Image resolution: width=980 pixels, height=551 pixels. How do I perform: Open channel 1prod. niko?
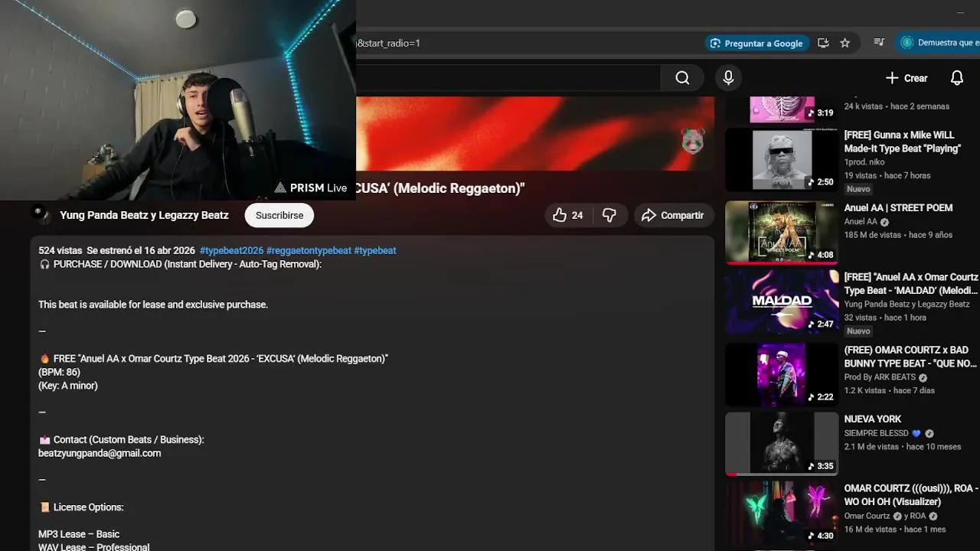(x=864, y=162)
